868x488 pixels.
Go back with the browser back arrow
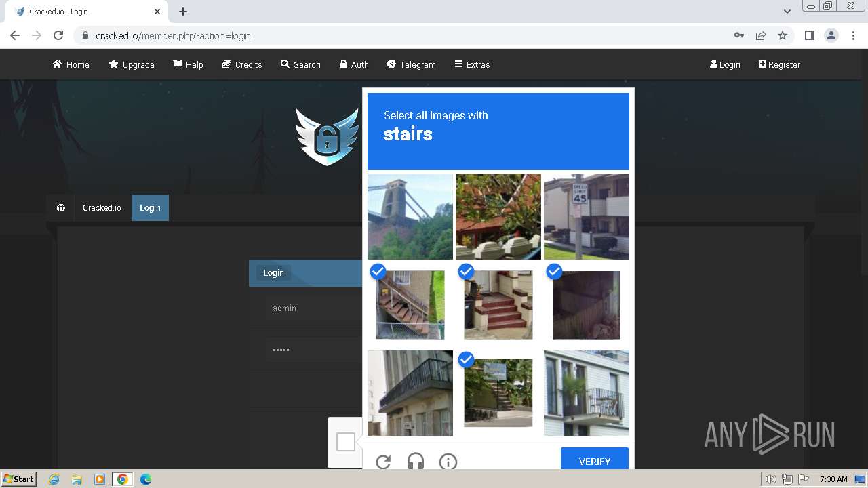click(x=15, y=35)
